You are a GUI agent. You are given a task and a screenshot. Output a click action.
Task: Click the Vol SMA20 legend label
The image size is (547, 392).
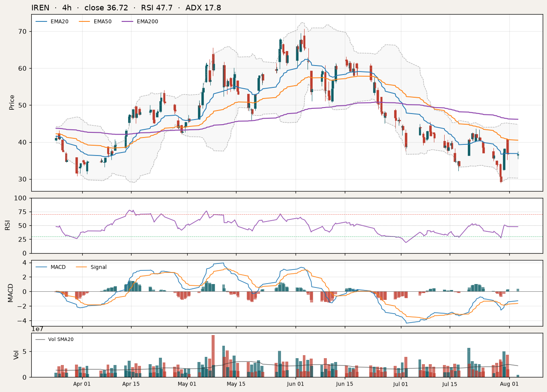pyautogui.click(x=61, y=339)
